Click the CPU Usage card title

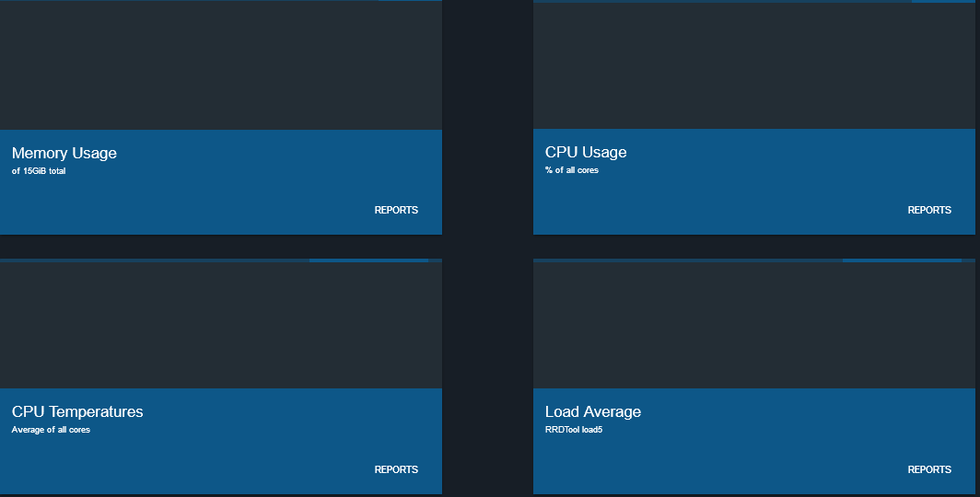(x=586, y=153)
